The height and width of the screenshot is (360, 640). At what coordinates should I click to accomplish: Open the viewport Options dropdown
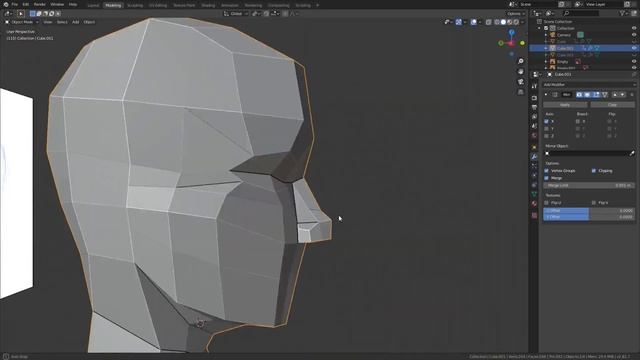(516, 13)
